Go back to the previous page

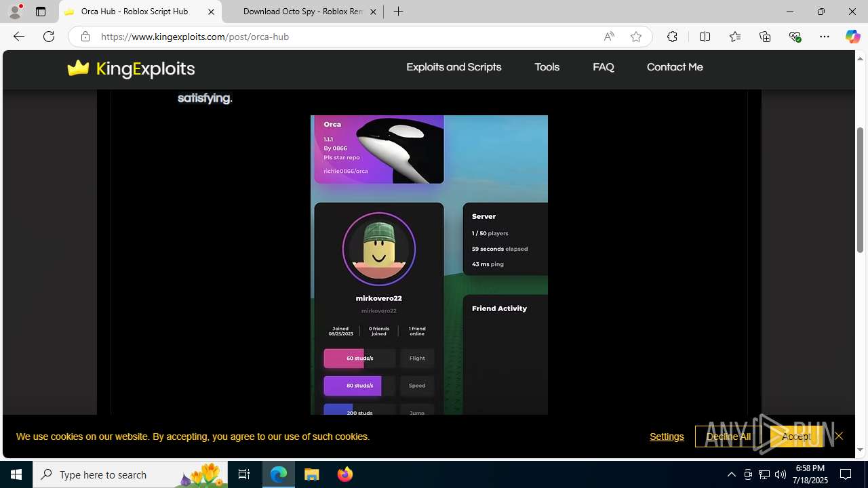[x=19, y=37]
